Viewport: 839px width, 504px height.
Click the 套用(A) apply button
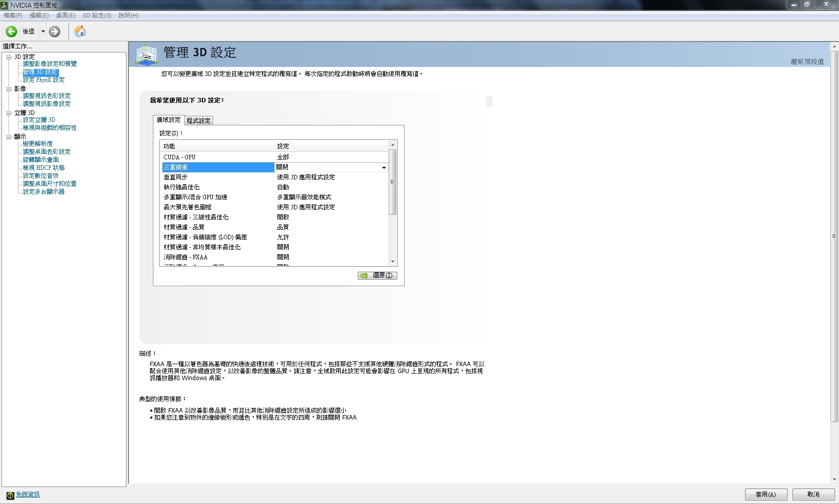(x=766, y=495)
